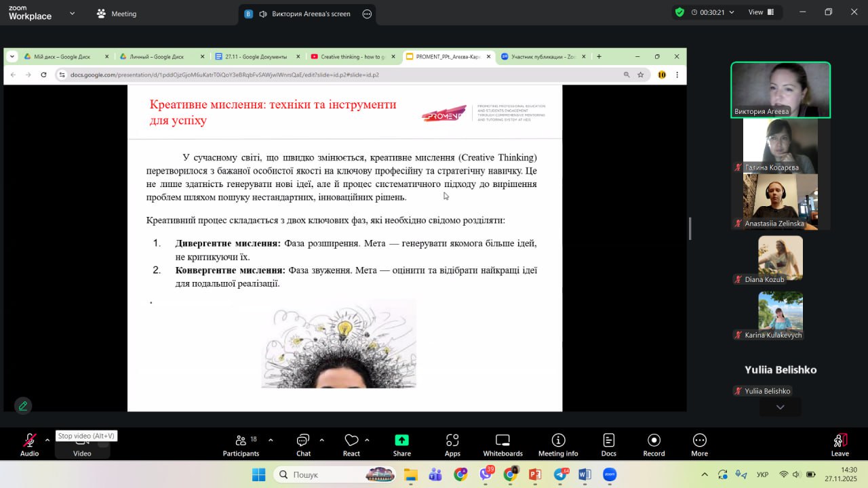The height and width of the screenshot is (488, 868).
Task: Open the Participants panel
Action: [241, 445]
